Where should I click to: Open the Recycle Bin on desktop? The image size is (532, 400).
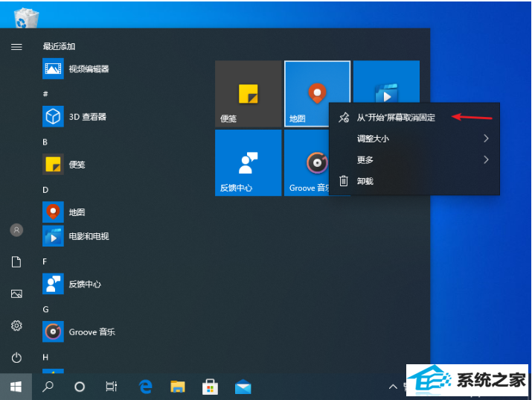(x=27, y=18)
